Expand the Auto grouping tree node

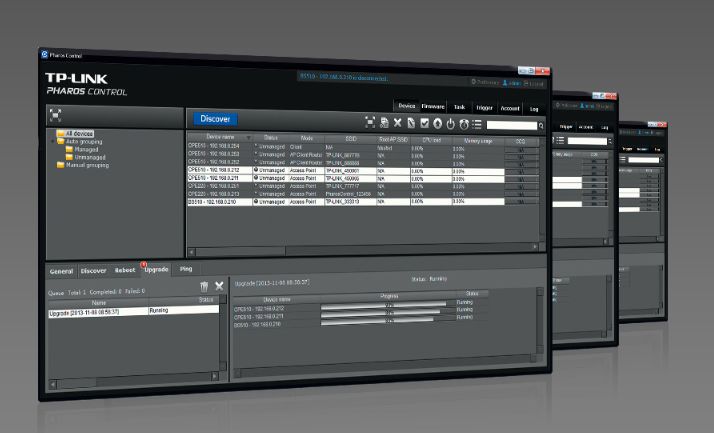coord(52,141)
